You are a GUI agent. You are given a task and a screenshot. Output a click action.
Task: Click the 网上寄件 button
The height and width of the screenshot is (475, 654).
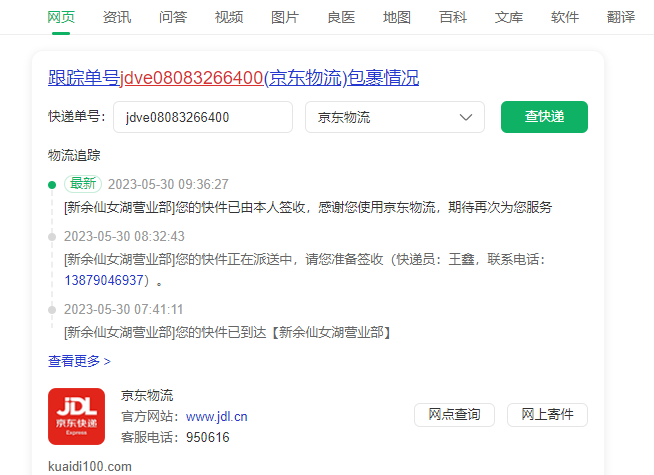coord(547,415)
